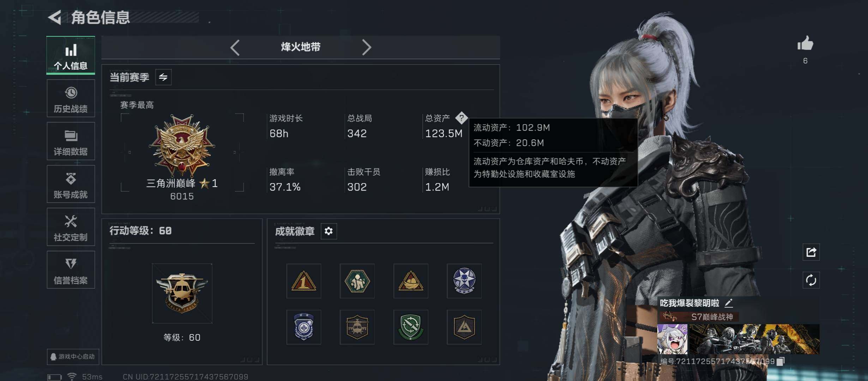Open 社交定制 in the sidebar
Viewport: 868px width, 381px height.
[x=71, y=227]
